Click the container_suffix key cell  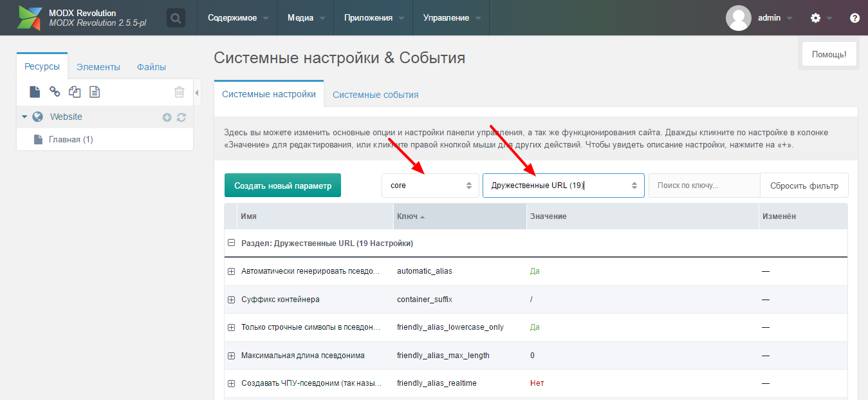click(x=425, y=300)
